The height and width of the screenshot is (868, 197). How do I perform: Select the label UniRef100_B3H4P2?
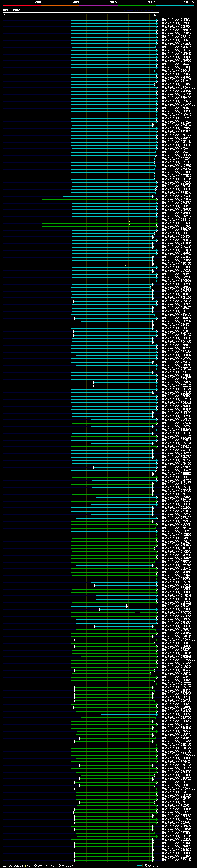(x=177, y=98)
